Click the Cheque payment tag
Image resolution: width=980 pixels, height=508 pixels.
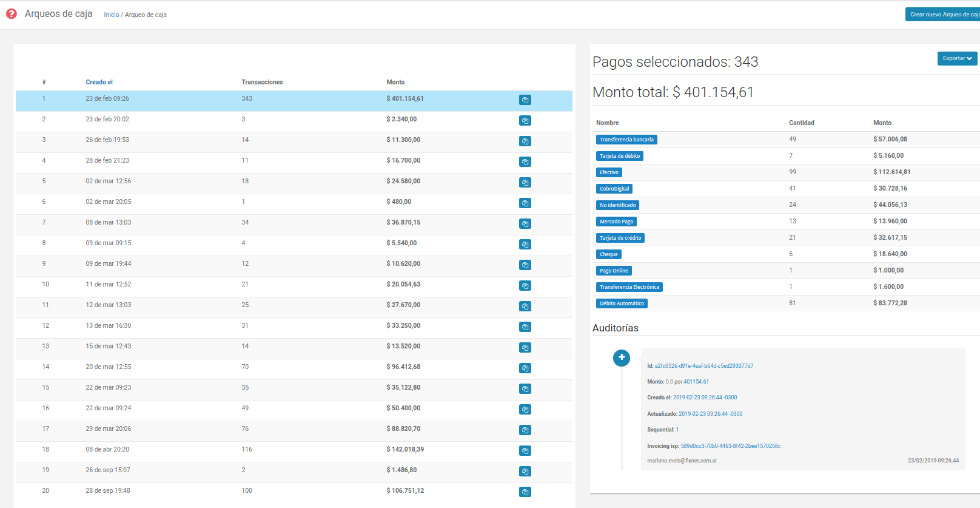pos(609,254)
